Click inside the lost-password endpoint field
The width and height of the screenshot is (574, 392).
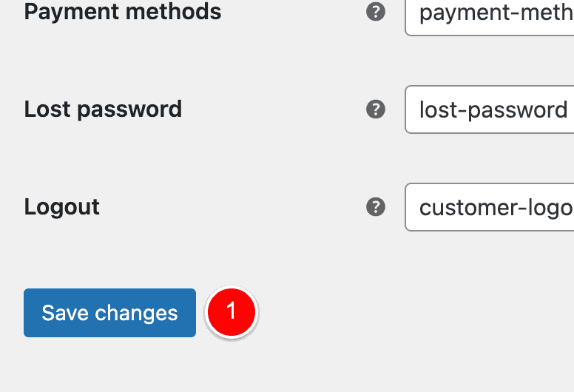tap(490, 109)
